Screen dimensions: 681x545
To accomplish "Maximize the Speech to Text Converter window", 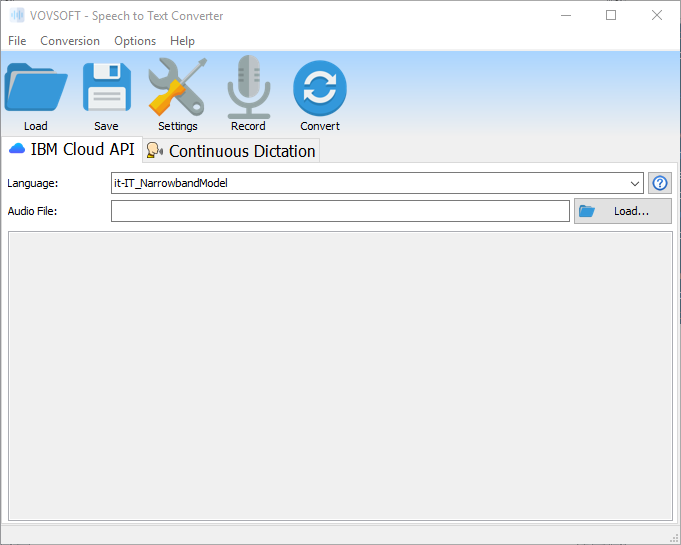I will click(x=611, y=16).
